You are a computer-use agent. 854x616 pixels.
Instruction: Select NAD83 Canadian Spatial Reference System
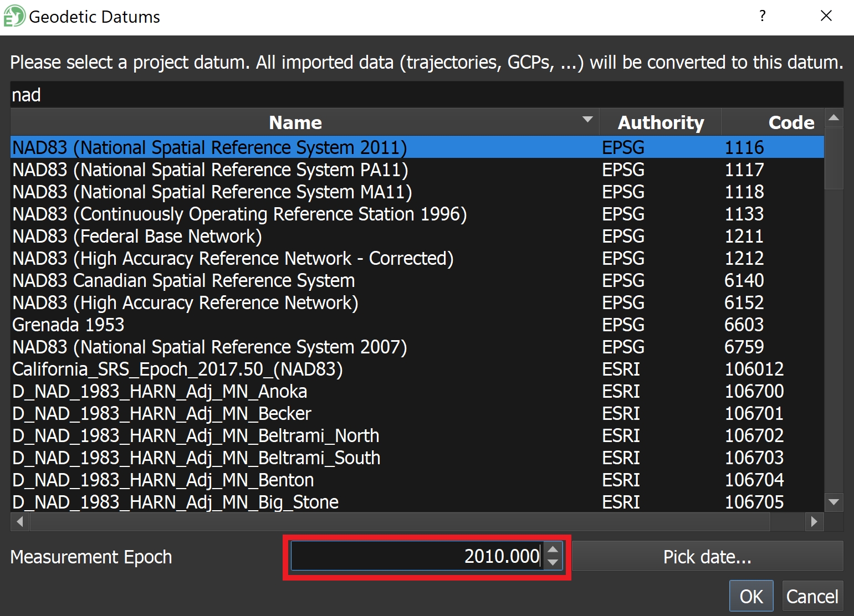[x=183, y=281]
